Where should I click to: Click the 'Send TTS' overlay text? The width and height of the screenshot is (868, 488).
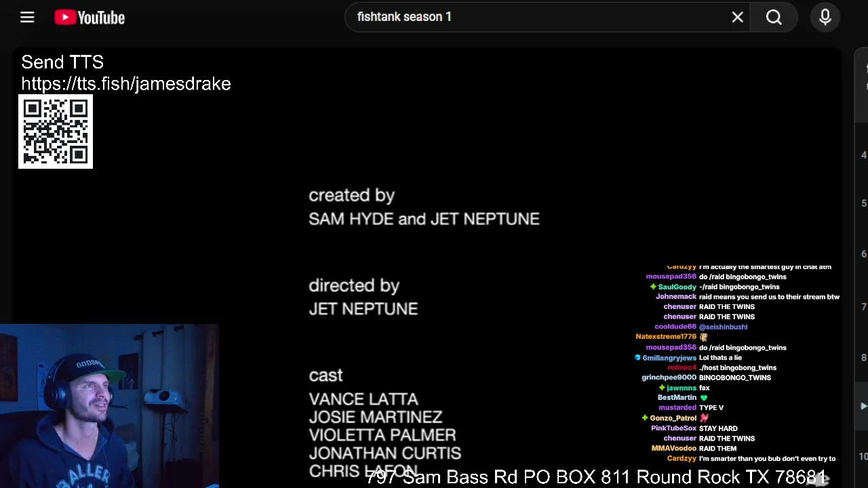point(62,62)
